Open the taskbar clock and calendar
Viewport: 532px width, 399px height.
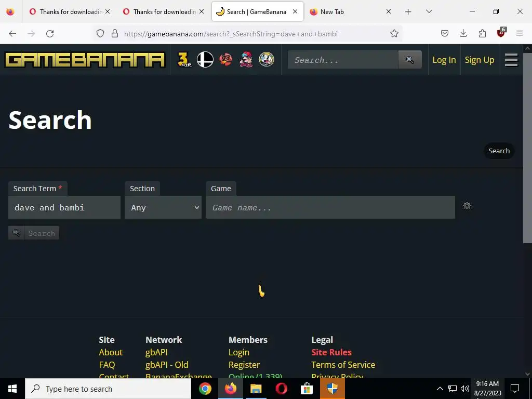[487, 389]
